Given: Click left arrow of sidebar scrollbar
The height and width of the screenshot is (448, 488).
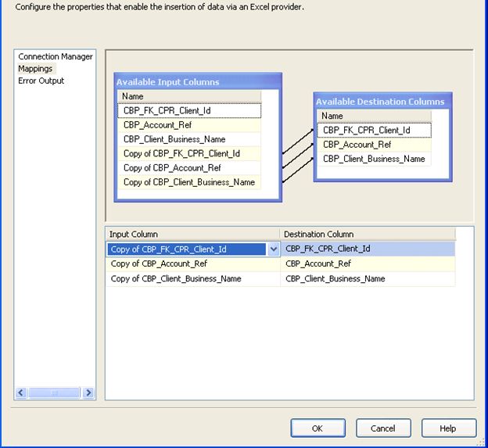Looking at the screenshot, I should [x=21, y=392].
